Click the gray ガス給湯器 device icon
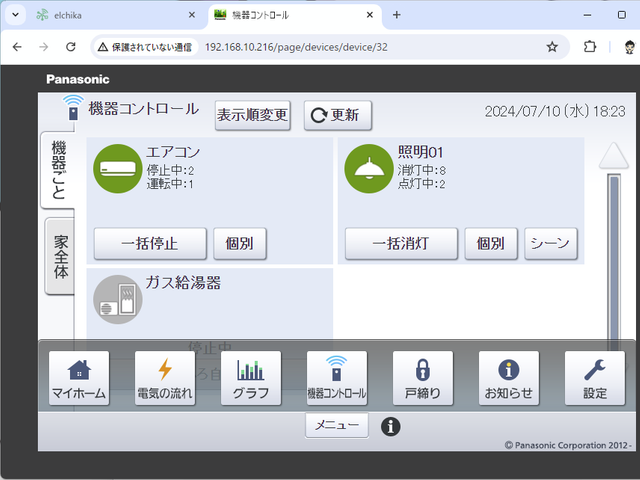 pyautogui.click(x=118, y=300)
